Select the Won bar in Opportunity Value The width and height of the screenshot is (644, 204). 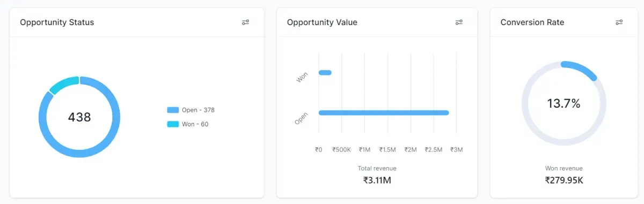coord(325,72)
